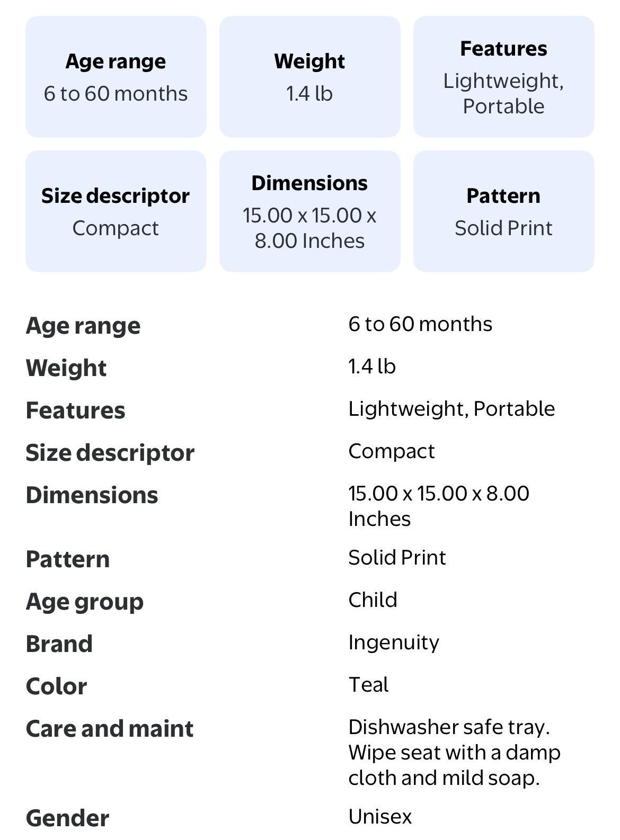
Task: Tap the Weight summary card
Action: tap(309, 77)
